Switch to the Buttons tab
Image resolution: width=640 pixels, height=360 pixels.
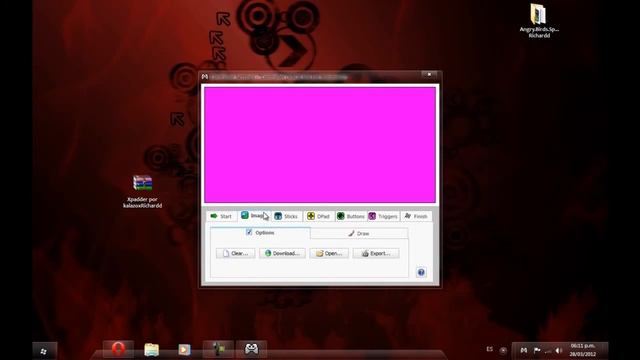point(351,216)
